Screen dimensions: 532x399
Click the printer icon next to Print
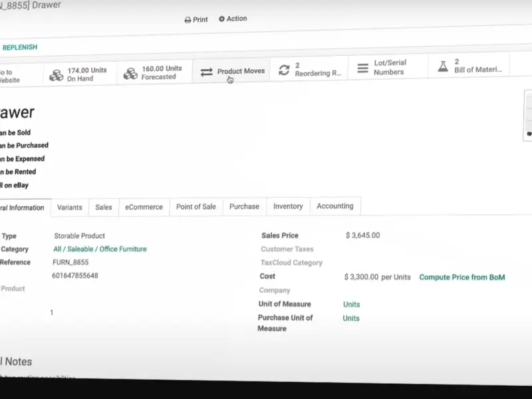click(x=188, y=20)
